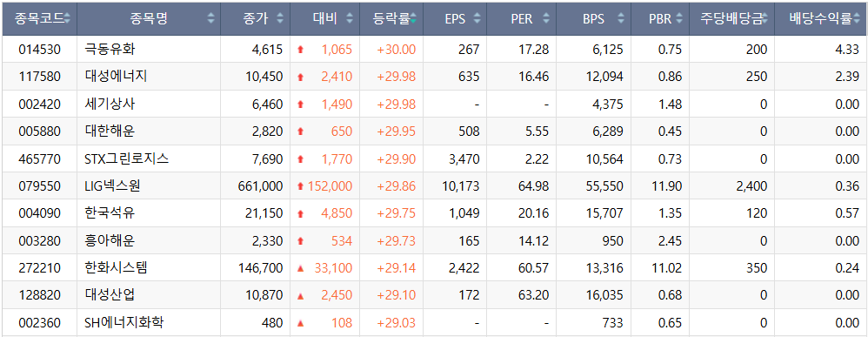Image resolution: width=868 pixels, height=337 pixels.
Task: Select stock name 한국석유
Action: [x=110, y=213]
